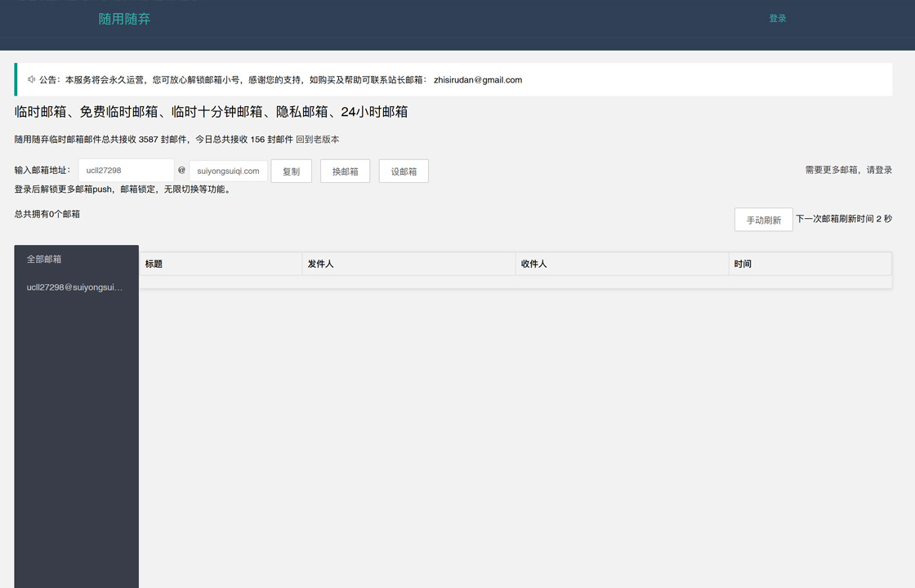Click 需要更多邮箱，请登录 text
This screenshot has width=915, height=588.
(849, 170)
